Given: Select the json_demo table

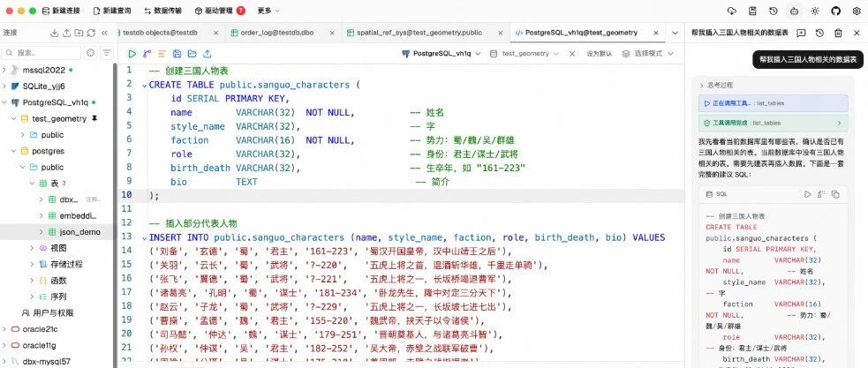Looking at the screenshot, I should [79, 232].
